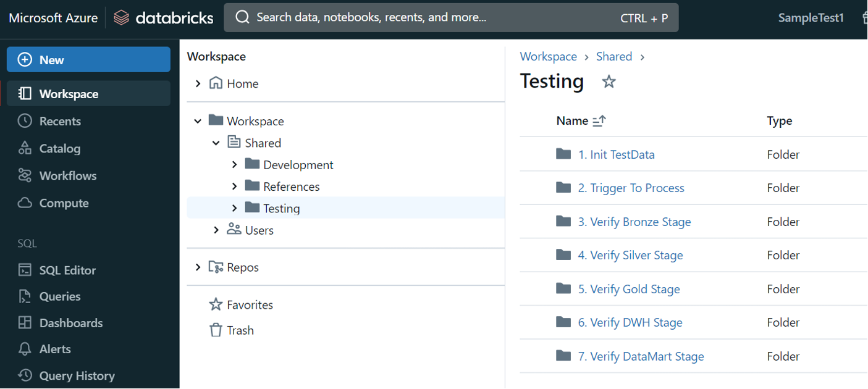Toggle the Name column sort order
The width and height of the screenshot is (868, 389).
click(x=598, y=120)
